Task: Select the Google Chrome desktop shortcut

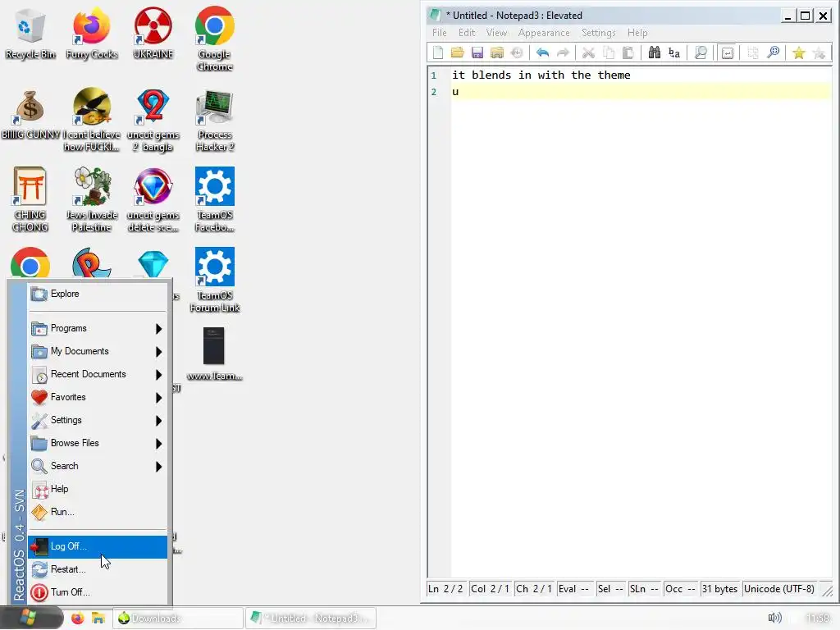Action: [x=214, y=39]
